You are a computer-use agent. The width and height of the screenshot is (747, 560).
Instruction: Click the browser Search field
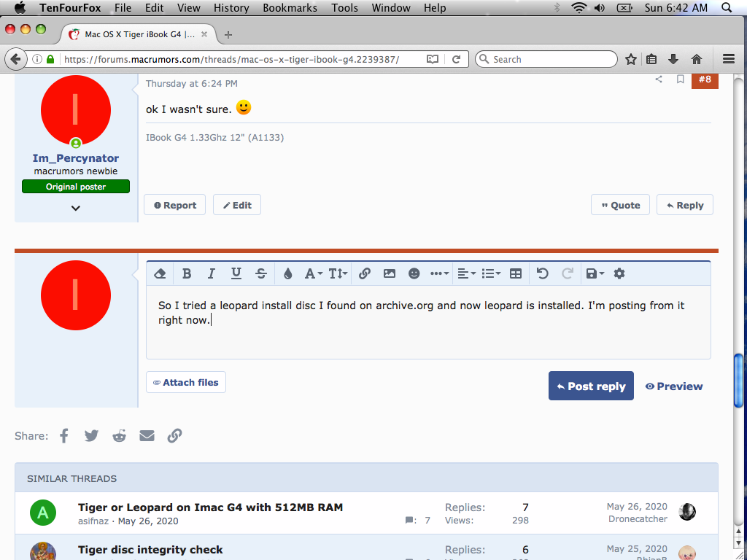(546, 59)
